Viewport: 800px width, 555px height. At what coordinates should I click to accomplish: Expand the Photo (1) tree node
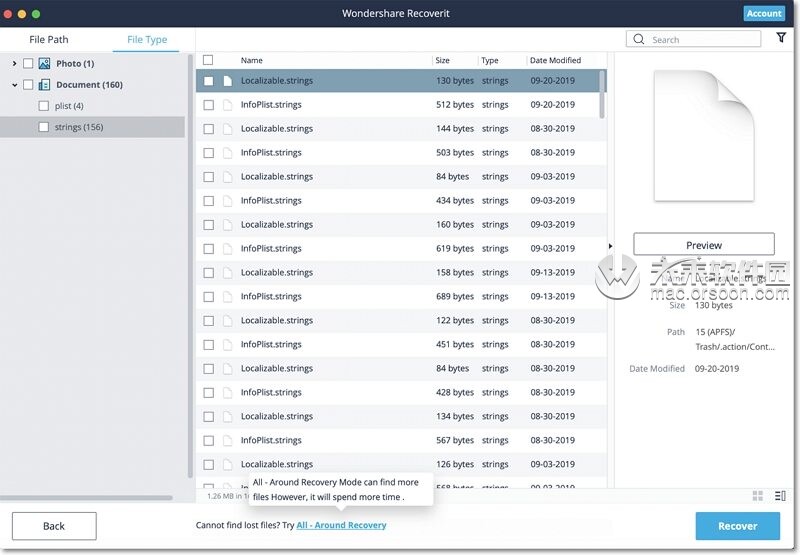pyautogui.click(x=14, y=64)
